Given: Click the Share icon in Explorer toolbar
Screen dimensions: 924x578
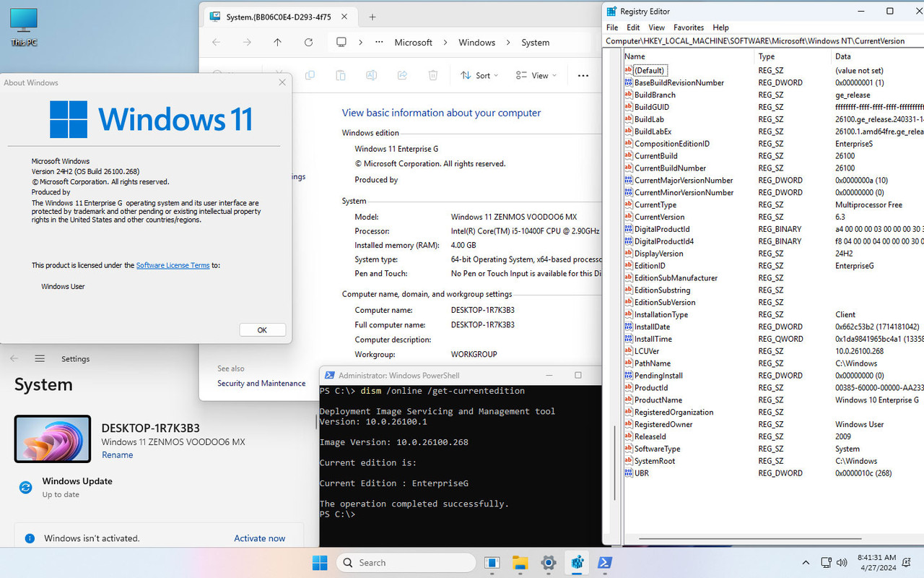Looking at the screenshot, I should click(x=402, y=75).
